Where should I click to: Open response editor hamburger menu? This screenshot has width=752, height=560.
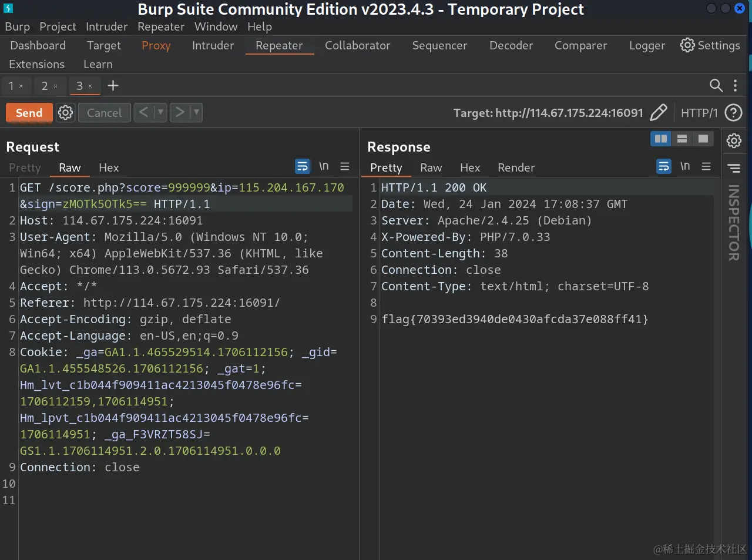(x=706, y=167)
